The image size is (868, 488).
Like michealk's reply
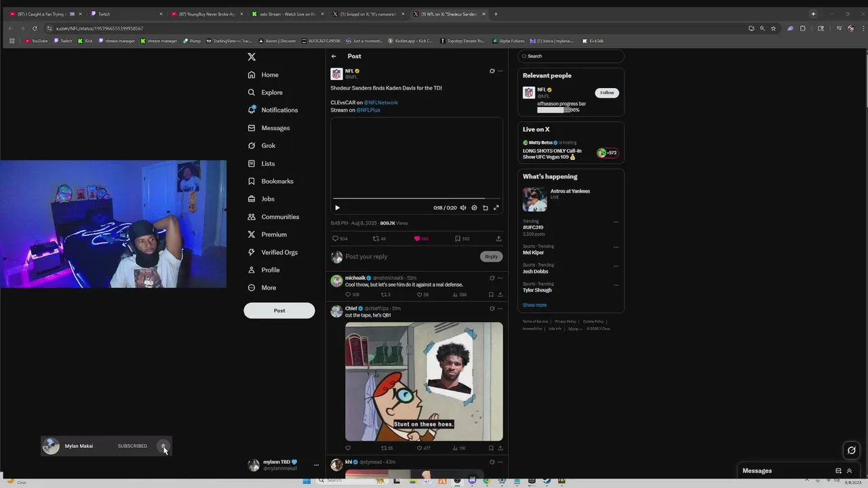click(422, 295)
